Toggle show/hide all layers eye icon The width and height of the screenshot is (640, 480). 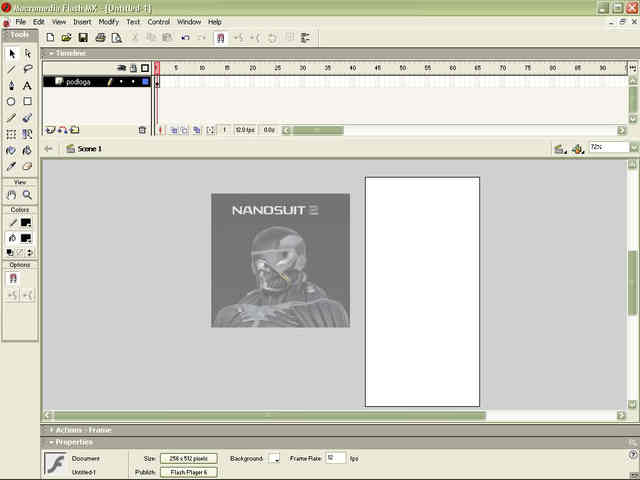pos(122,68)
